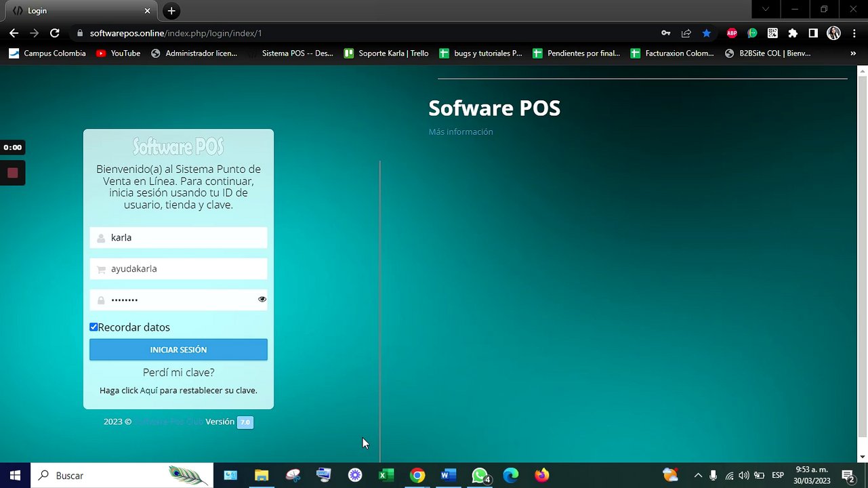Click the Buscar taskbar search box
The width and height of the screenshot is (868, 488).
click(x=122, y=475)
